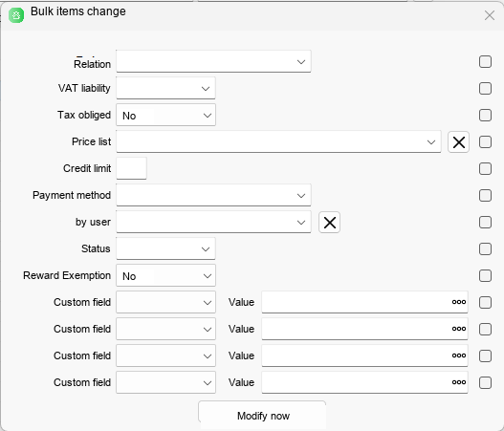Image resolution: width=504 pixels, height=431 pixels.
Task: Open ellipsis on first Custom field Value
Action: click(459, 302)
